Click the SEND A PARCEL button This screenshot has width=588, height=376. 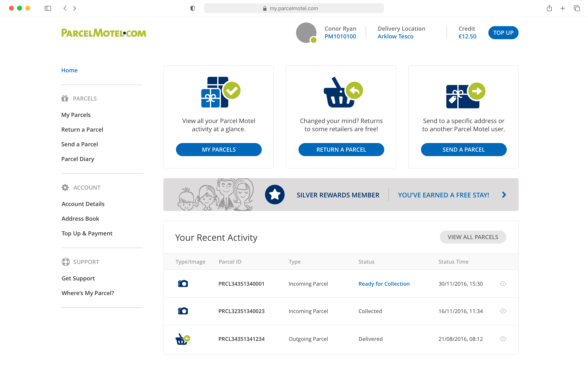[464, 149]
